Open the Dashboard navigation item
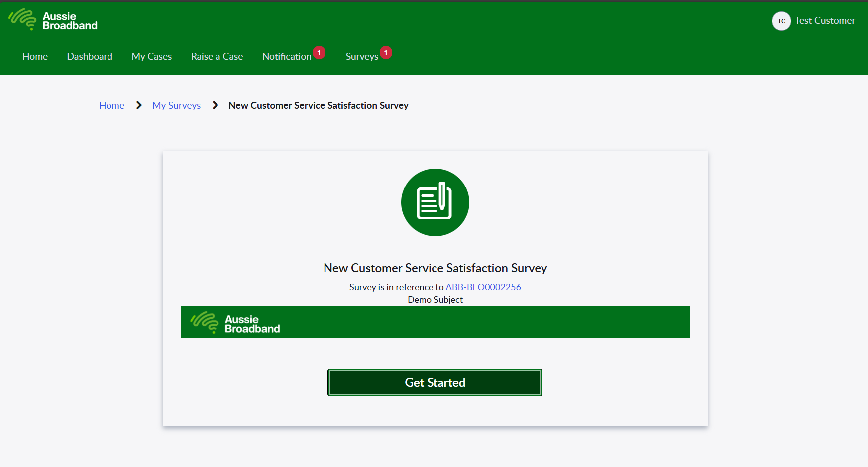Screen dimensions: 868x467 tap(90, 56)
